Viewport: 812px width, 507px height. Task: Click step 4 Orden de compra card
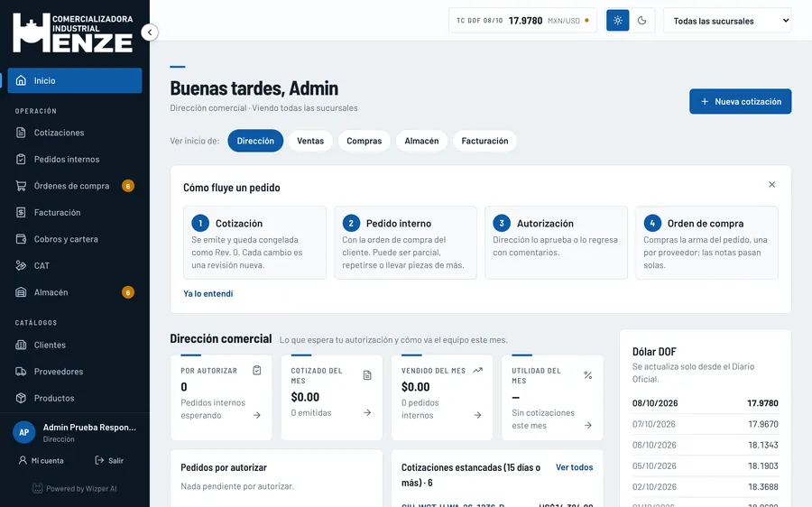point(706,243)
